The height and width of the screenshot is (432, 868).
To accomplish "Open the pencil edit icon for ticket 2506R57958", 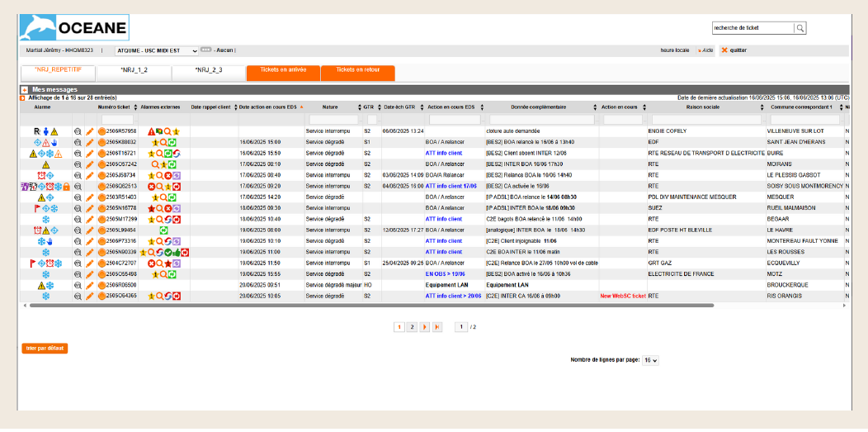I will pos(90,131).
